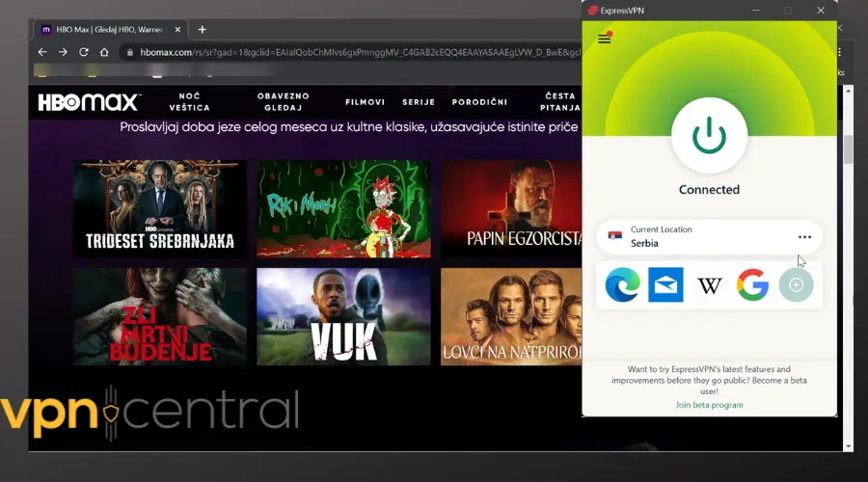
Task: Open Česta Pitanja menu item
Action: 560,102
